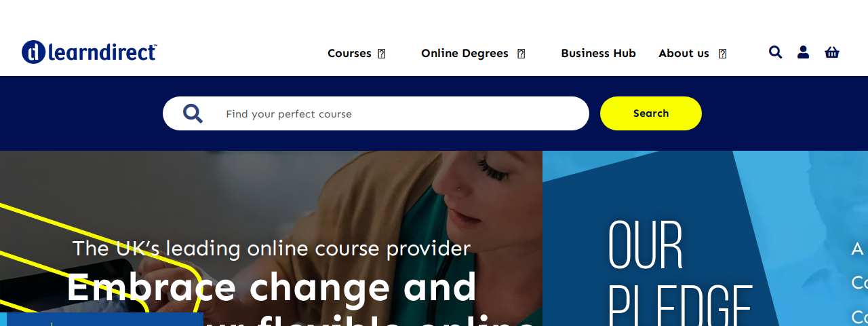Open the Online Degrees menu label
This screenshot has width=868, height=326.
465,53
